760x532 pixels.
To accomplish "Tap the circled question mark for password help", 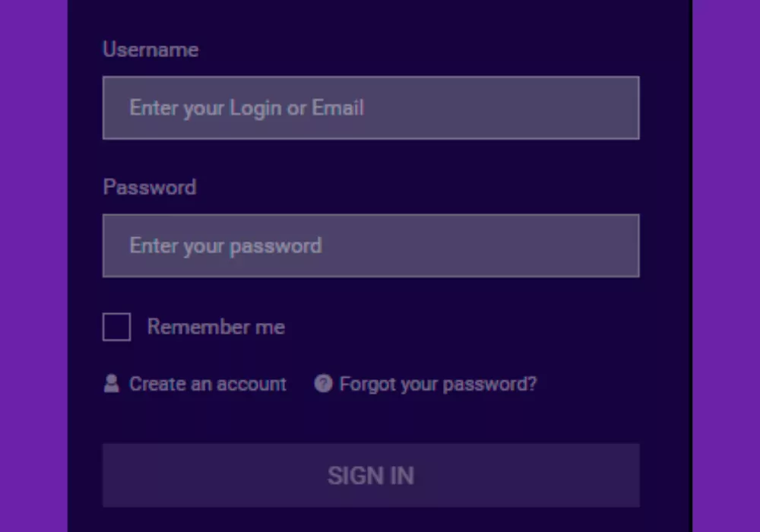I will tap(322, 384).
